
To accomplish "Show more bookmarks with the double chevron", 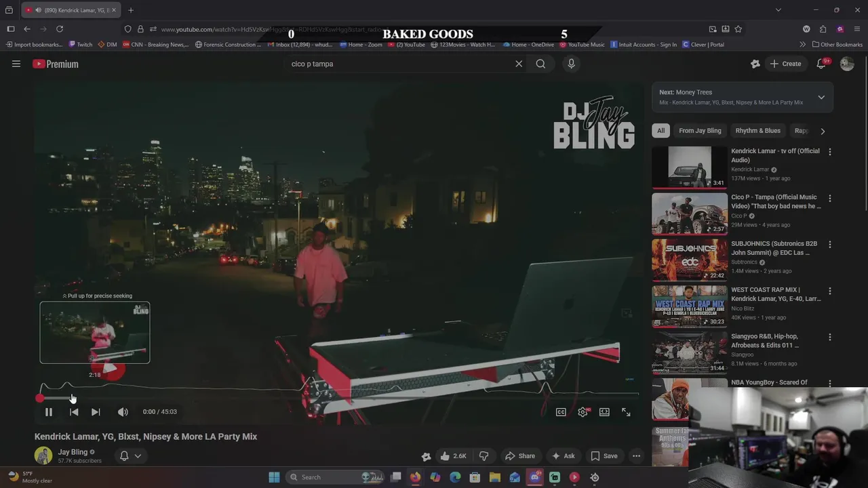I will click(802, 45).
